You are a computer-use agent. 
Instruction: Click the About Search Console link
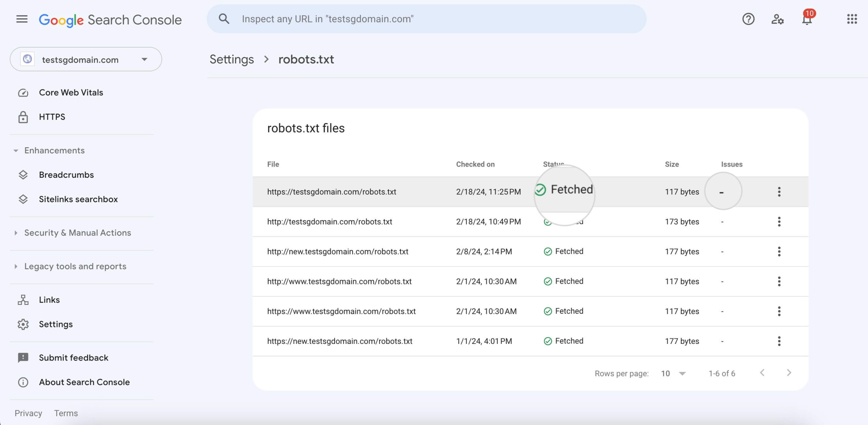point(84,382)
